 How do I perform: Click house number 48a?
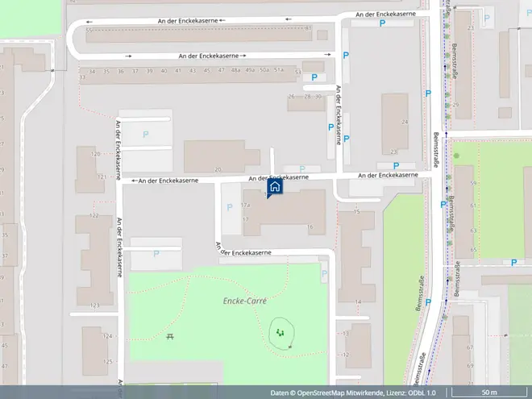pos(235,70)
